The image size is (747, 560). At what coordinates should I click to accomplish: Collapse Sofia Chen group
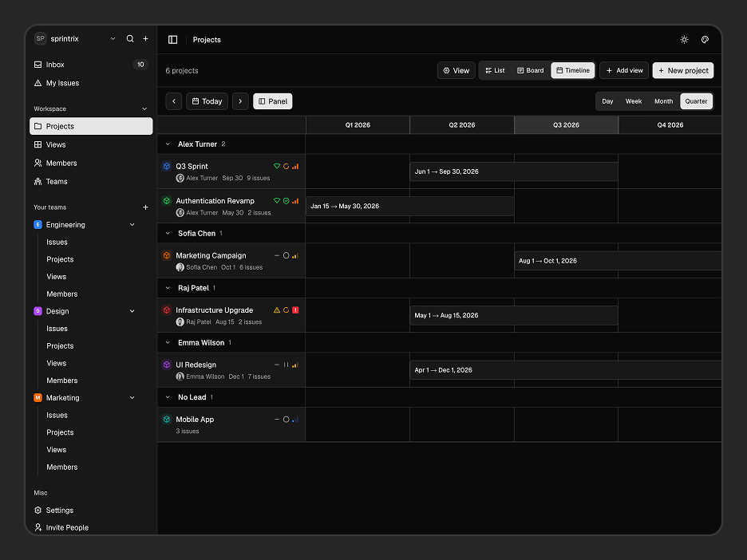[x=168, y=233]
